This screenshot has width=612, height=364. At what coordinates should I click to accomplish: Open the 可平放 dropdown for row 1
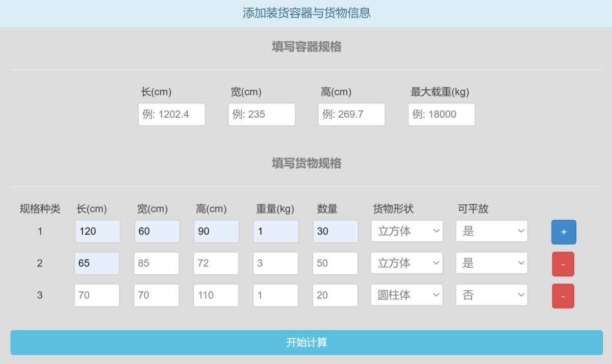(x=491, y=231)
